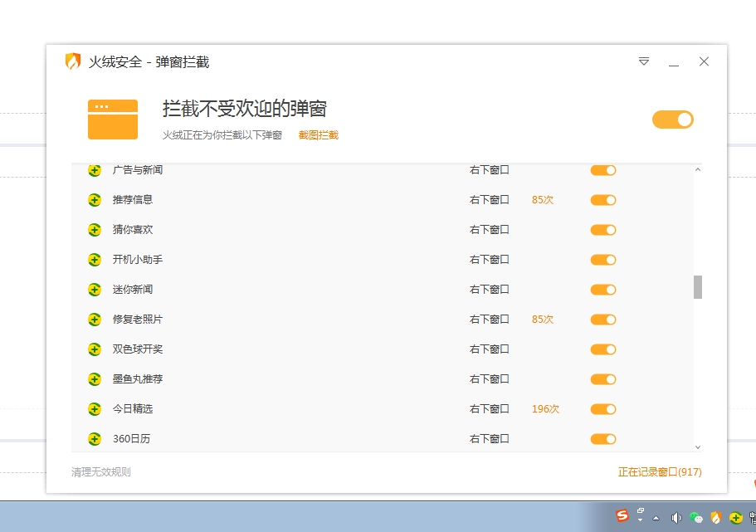Click the orange popup window graphic in header
756x532 pixels.
coord(112,119)
